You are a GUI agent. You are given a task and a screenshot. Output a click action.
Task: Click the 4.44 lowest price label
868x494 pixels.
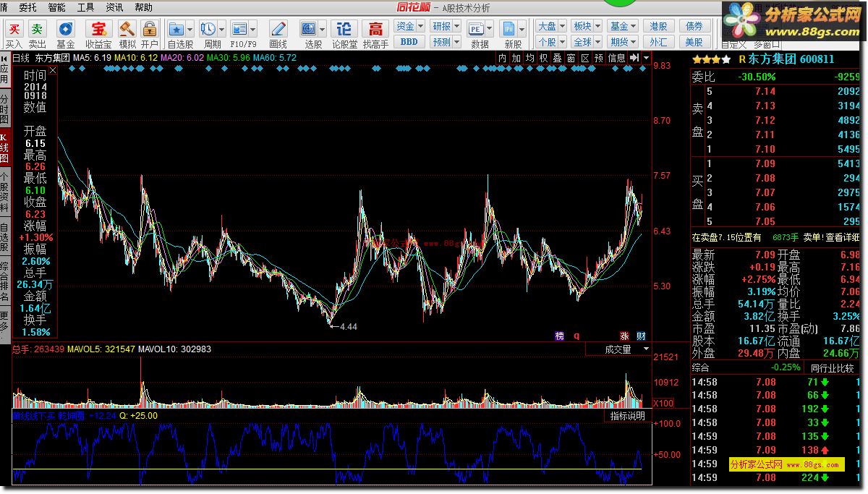click(349, 327)
